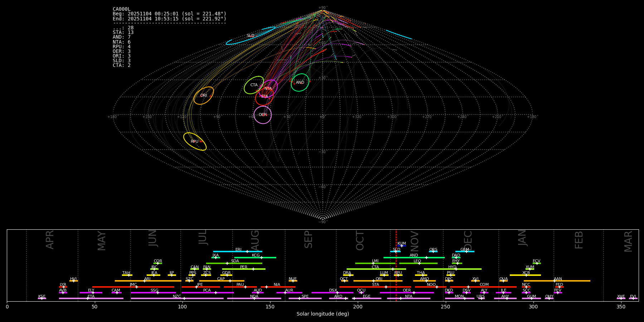Click the 'Solar longitude (deg)' axis label
The image size is (644, 322).
(x=323, y=314)
